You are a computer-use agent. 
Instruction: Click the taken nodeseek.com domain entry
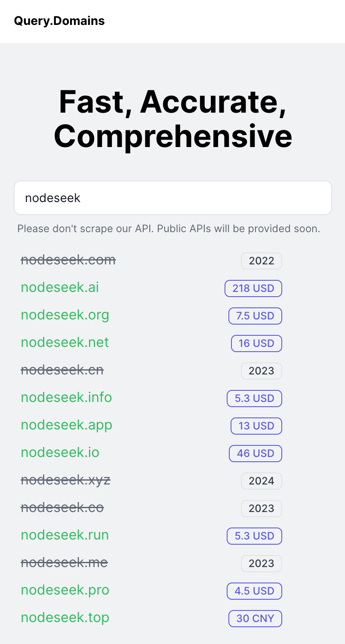coord(68,260)
